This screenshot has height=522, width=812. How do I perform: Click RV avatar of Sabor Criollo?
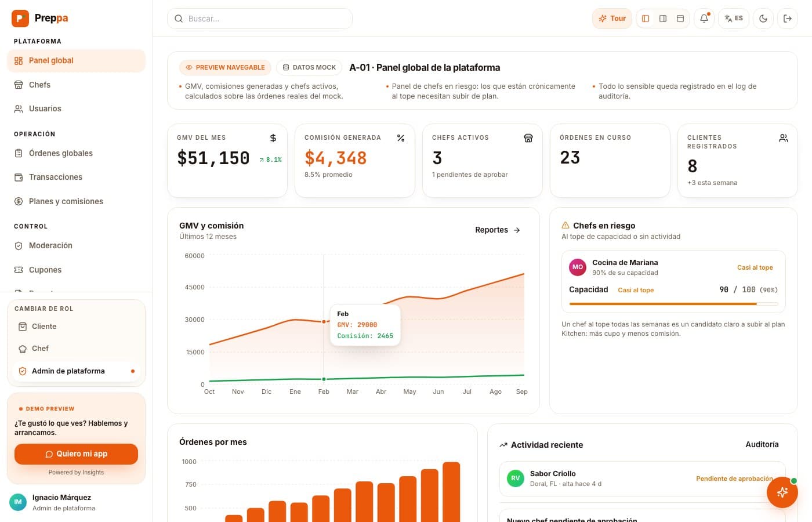[x=516, y=478]
